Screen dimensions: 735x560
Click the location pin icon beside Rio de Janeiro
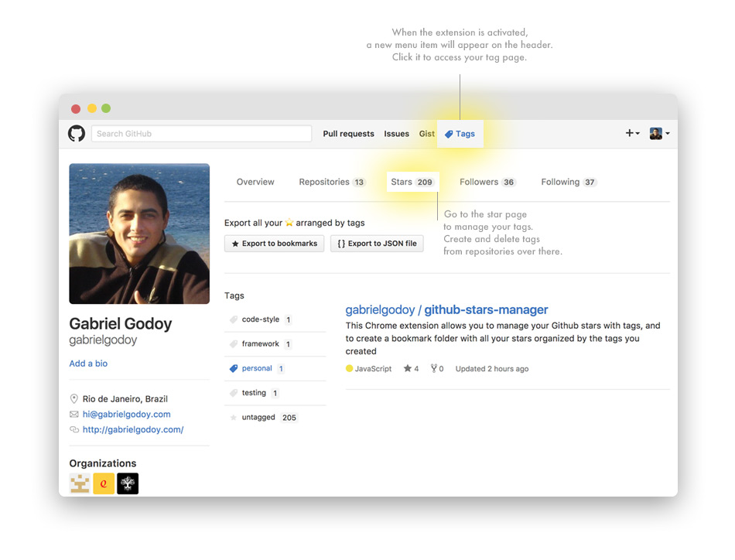pyautogui.click(x=74, y=398)
